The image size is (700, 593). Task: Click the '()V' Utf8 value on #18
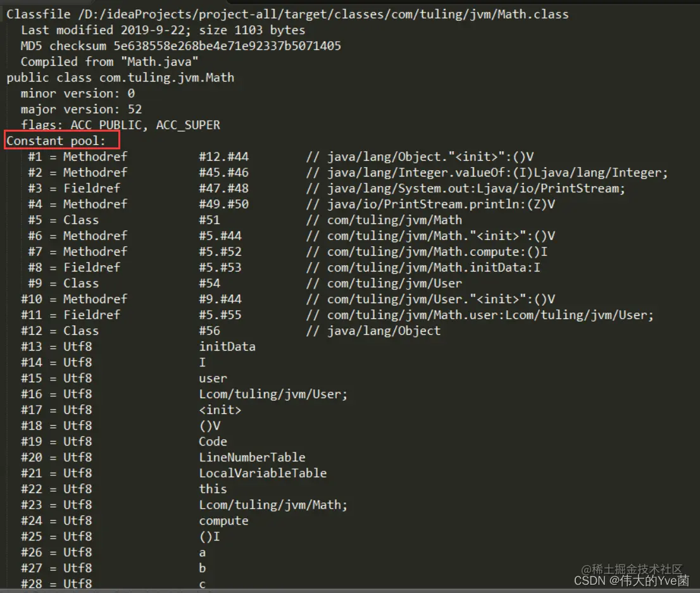(209, 426)
